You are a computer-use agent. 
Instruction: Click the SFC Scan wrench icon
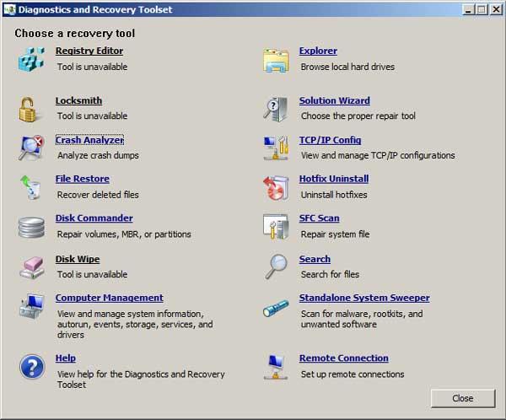276,227
